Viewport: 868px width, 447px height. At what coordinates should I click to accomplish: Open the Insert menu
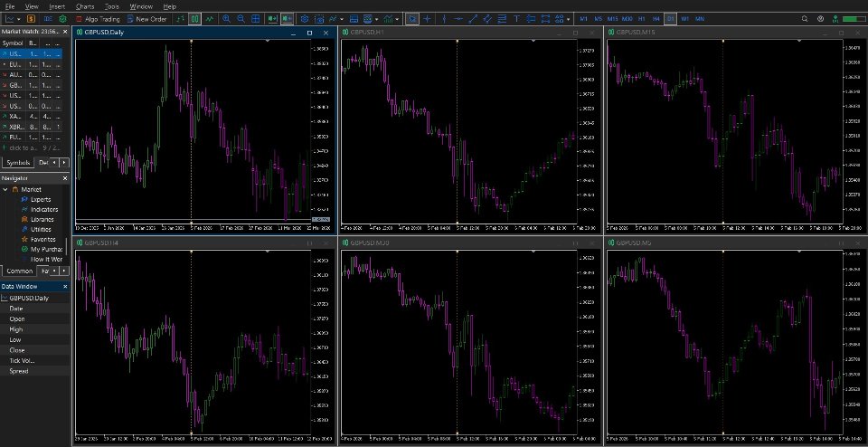[x=56, y=6]
